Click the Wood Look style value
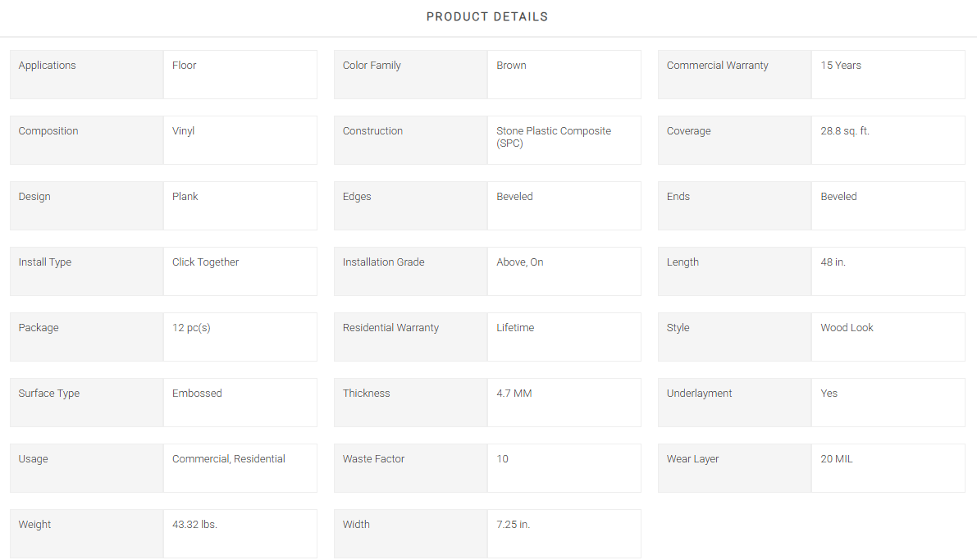This screenshot has height=560, width=977. 847,328
